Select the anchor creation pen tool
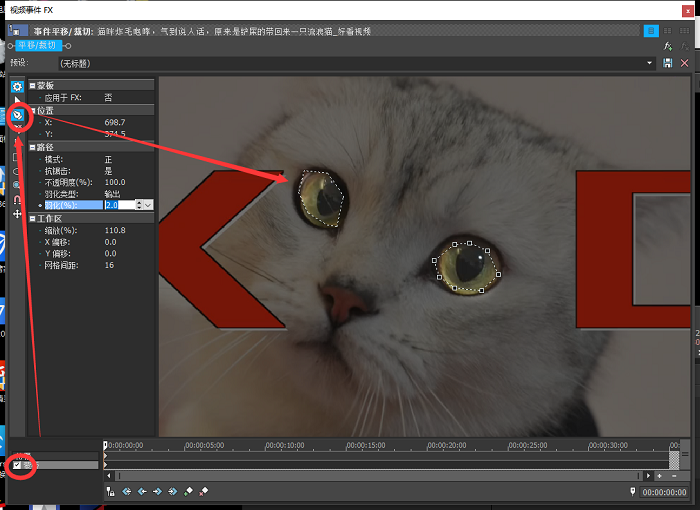 coord(17,116)
